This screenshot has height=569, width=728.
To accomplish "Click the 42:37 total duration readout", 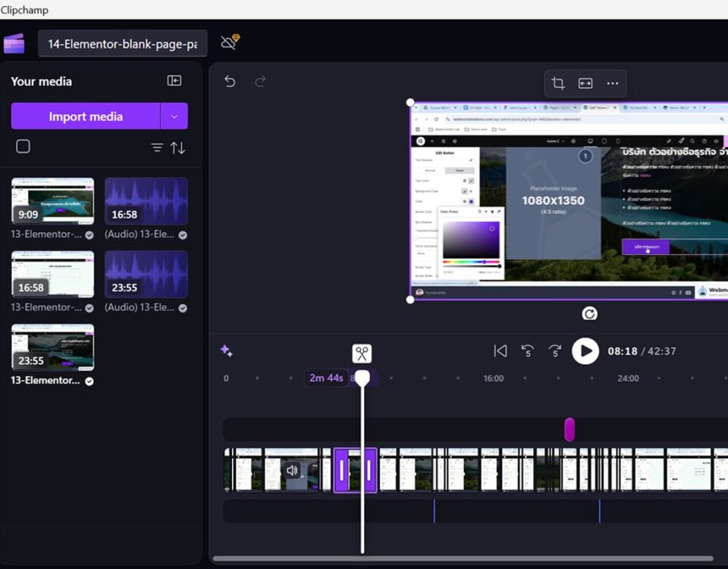I will 661,351.
